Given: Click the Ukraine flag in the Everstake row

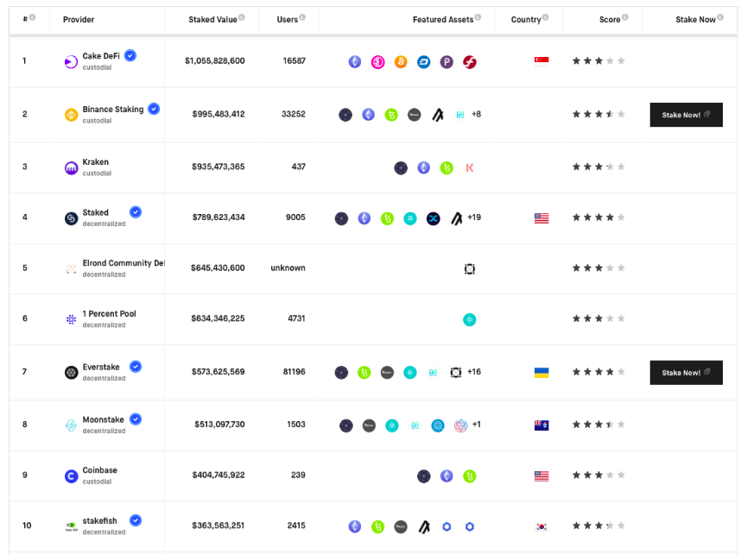Looking at the screenshot, I should (541, 372).
